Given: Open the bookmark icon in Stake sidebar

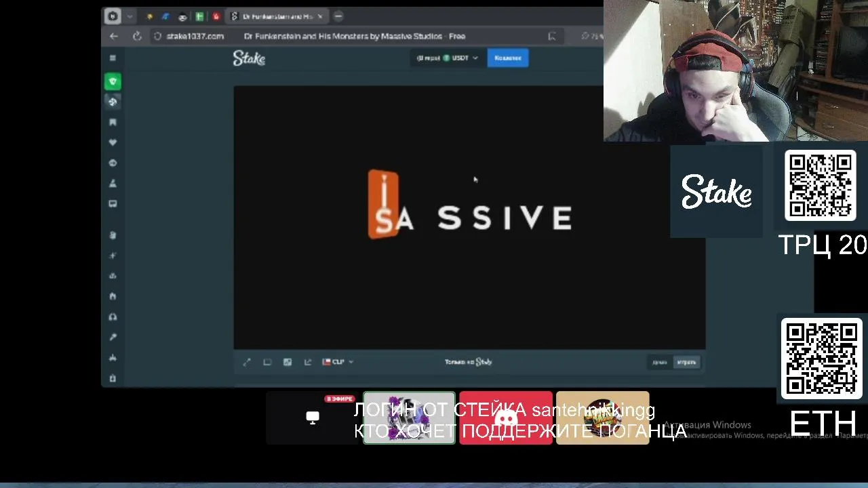Looking at the screenshot, I should pos(113,122).
